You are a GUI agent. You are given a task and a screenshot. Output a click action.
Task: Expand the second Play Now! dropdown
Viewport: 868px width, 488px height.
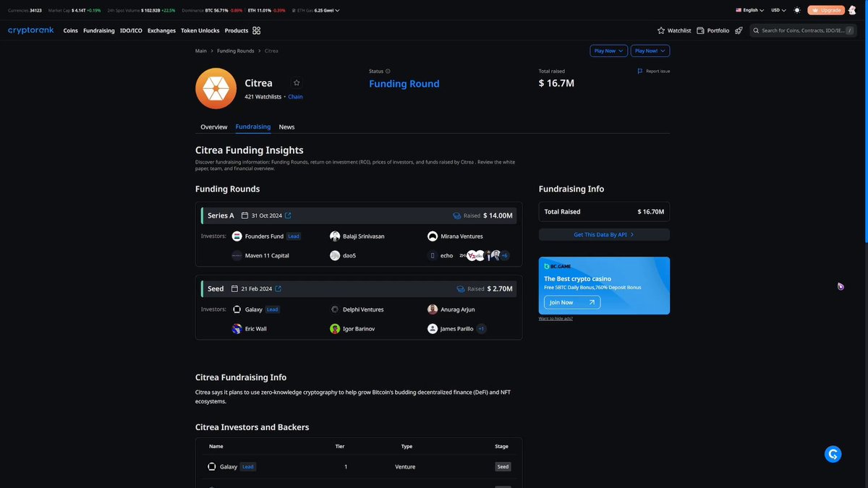[x=650, y=51]
